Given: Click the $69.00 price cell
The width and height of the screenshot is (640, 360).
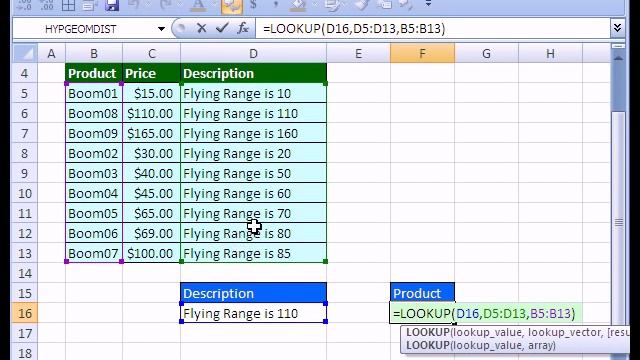Looking at the screenshot, I should [x=151, y=233].
